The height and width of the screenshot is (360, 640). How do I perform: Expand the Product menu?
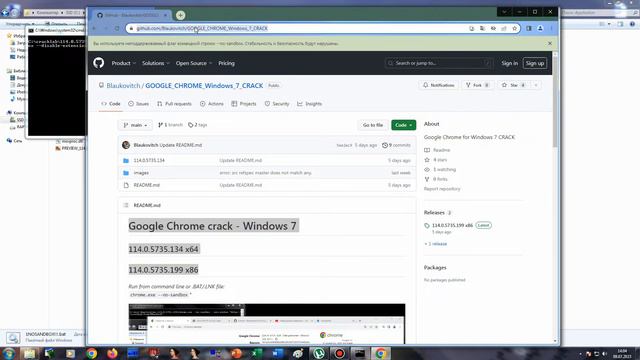tap(124, 63)
